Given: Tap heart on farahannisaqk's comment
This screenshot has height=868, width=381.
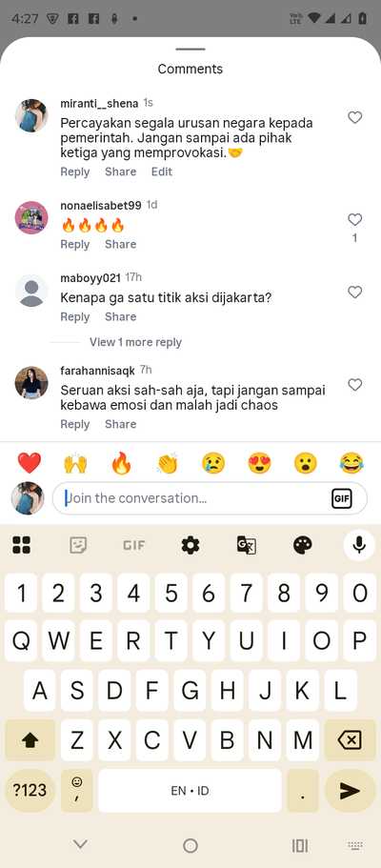Looking at the screenshot, I should point(354,385).
